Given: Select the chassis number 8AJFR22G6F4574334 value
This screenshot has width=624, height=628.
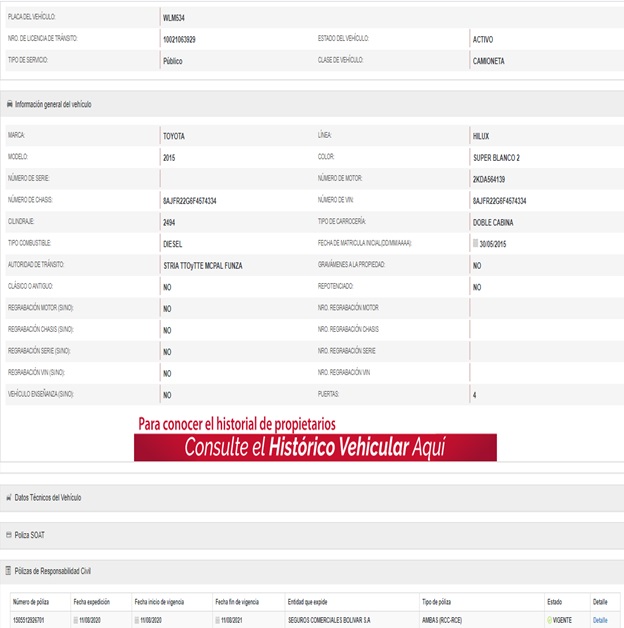Looking at the screenshot, I should coord(189,201).
